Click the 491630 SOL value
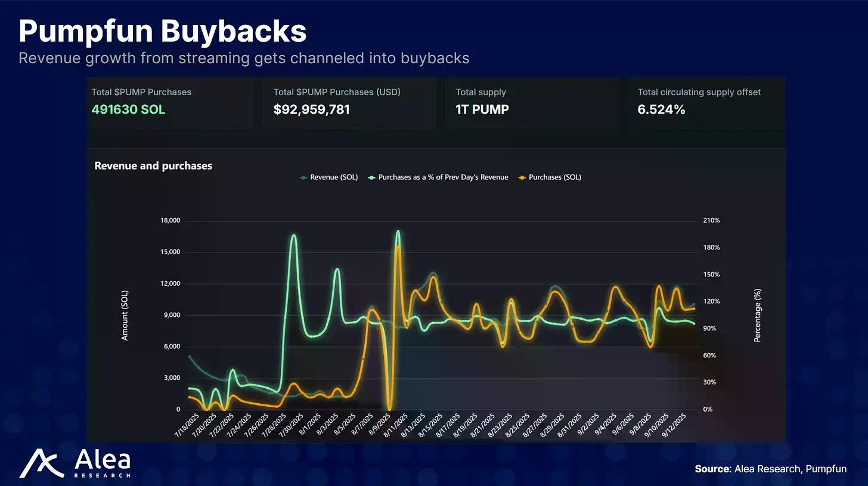868x486 pixels. click(128, 110)
